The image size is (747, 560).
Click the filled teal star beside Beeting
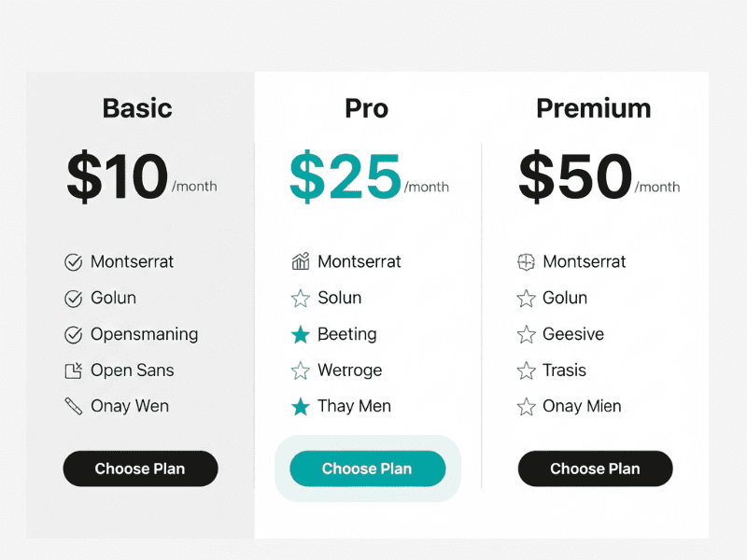pyautogui.click(x=301, y=335)
